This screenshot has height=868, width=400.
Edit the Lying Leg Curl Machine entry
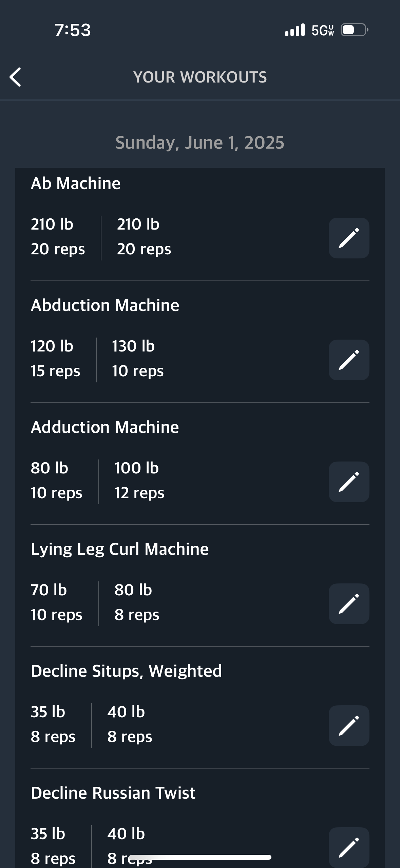(349, 604)
